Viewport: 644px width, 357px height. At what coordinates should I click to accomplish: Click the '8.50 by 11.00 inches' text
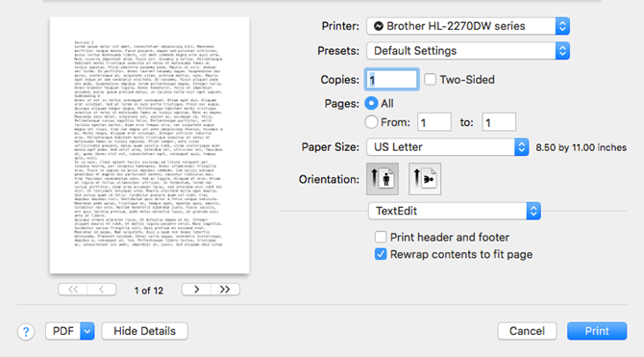point(582,147)
